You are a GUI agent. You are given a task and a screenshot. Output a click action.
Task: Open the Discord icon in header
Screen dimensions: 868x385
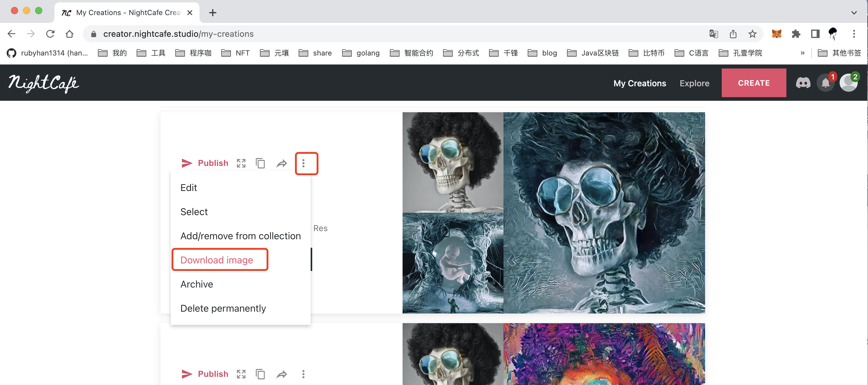pos(803,83)
